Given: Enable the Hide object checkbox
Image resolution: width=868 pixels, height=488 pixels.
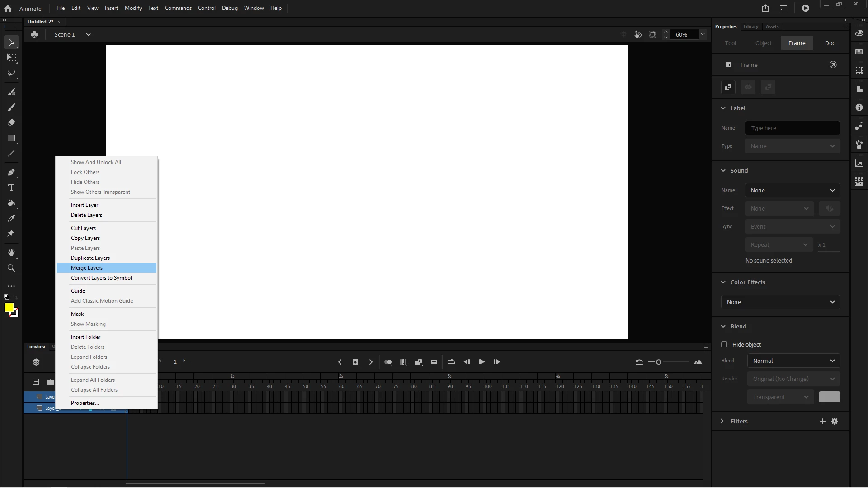Looking at the screenshot, I should 724,344.
